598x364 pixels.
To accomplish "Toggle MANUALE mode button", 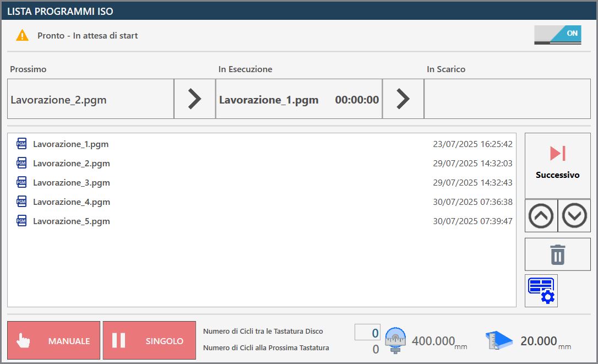I will click(x=54, y=340).
